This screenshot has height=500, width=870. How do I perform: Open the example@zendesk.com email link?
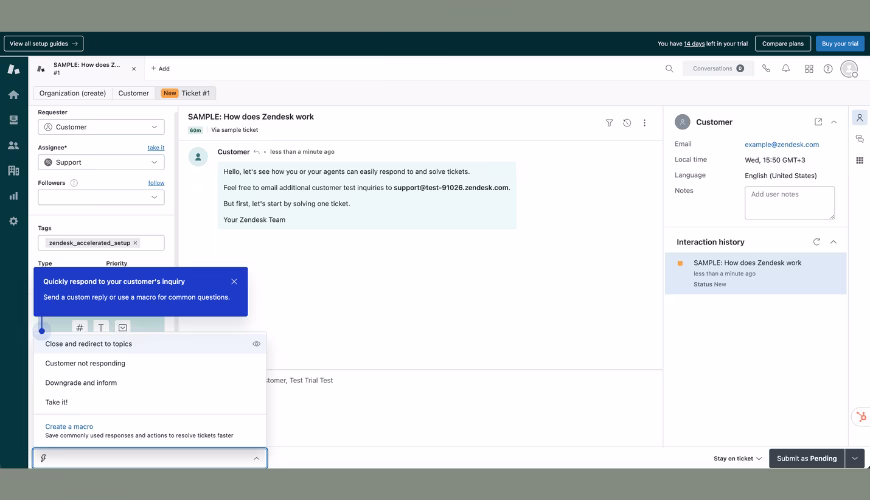point(782,144)
